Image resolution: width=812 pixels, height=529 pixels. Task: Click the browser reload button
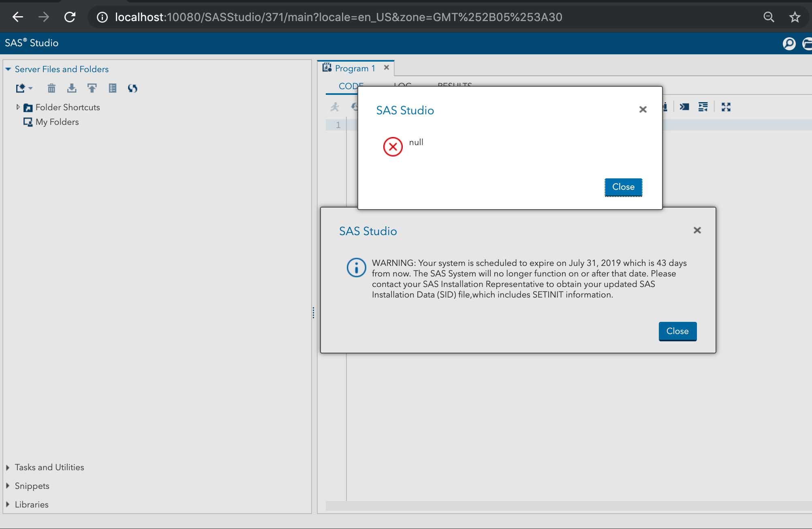pos(70,17)
